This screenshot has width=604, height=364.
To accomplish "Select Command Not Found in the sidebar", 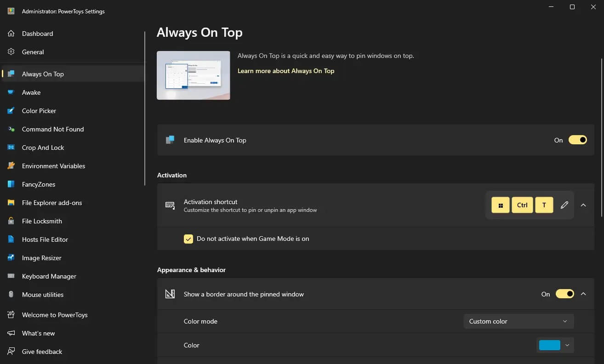I will coord(73,129).
